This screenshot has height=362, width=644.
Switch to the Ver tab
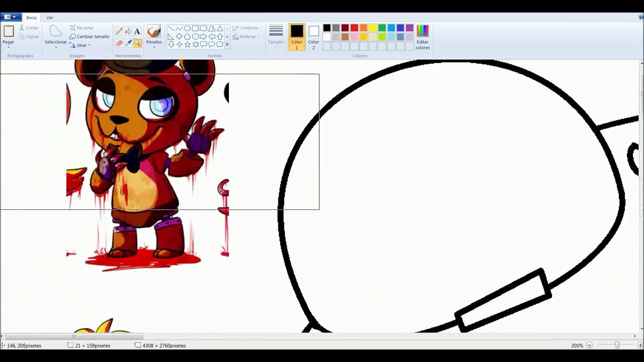pos(50,18)
